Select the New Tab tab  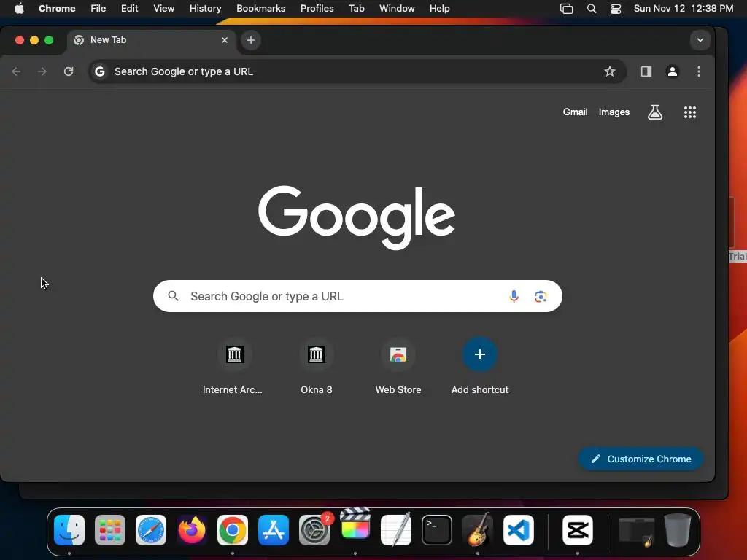pos(152,41)
